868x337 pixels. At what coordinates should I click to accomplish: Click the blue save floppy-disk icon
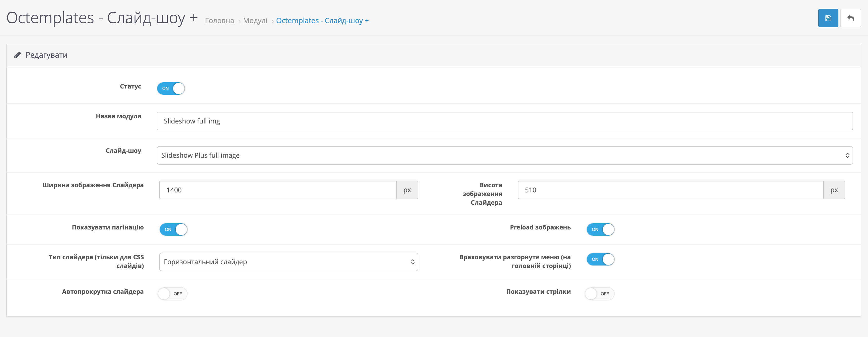(x=828, y=18)
